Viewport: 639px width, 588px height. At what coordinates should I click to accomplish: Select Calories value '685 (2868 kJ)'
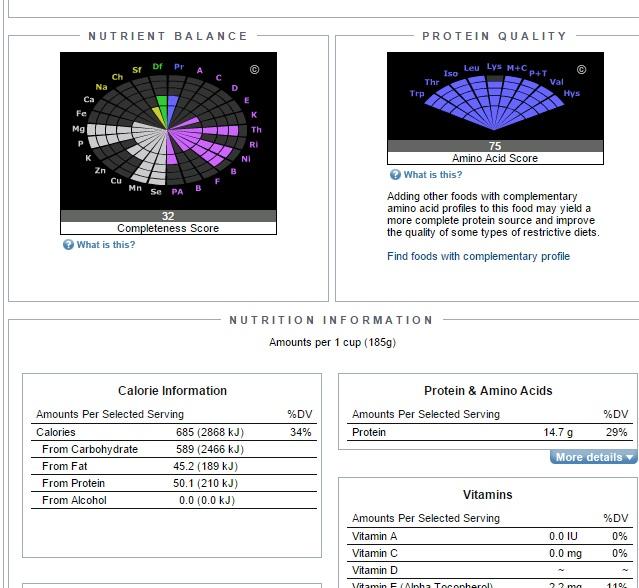210,432
